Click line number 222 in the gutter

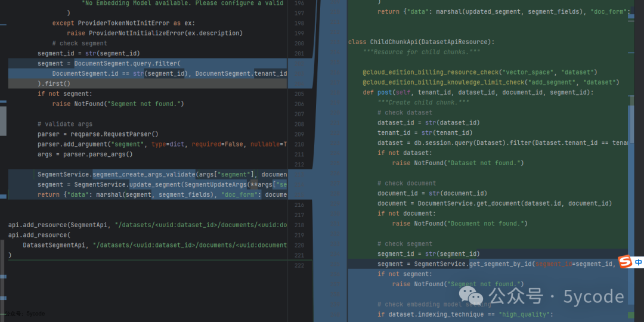[299, 265]
